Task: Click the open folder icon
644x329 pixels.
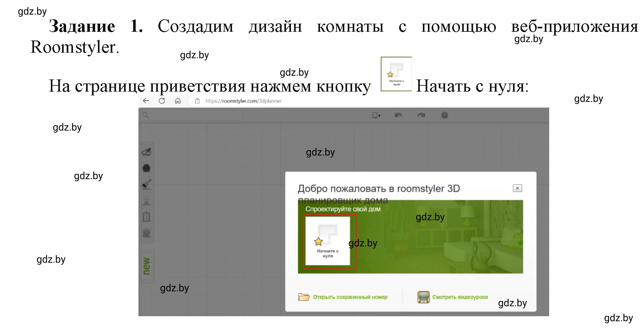Action: pos(304,297)
